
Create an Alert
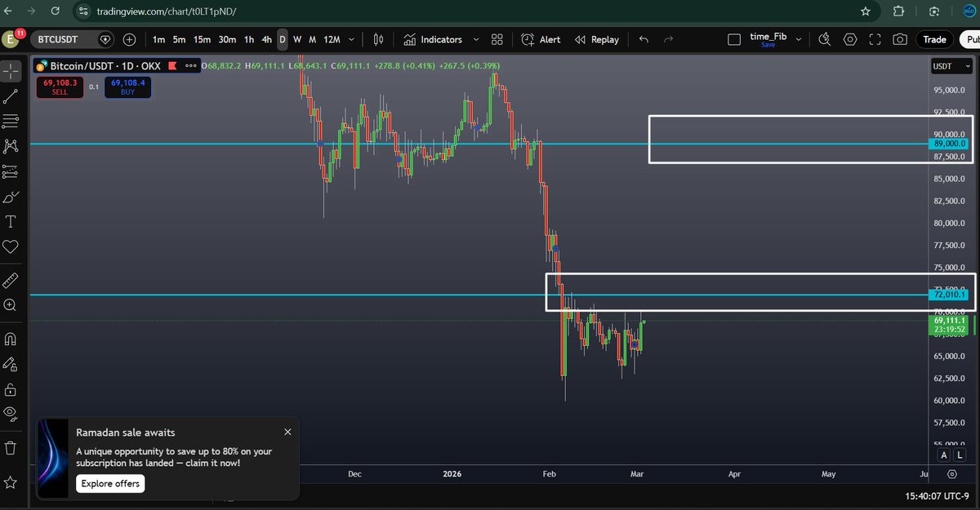click(540, 39)
